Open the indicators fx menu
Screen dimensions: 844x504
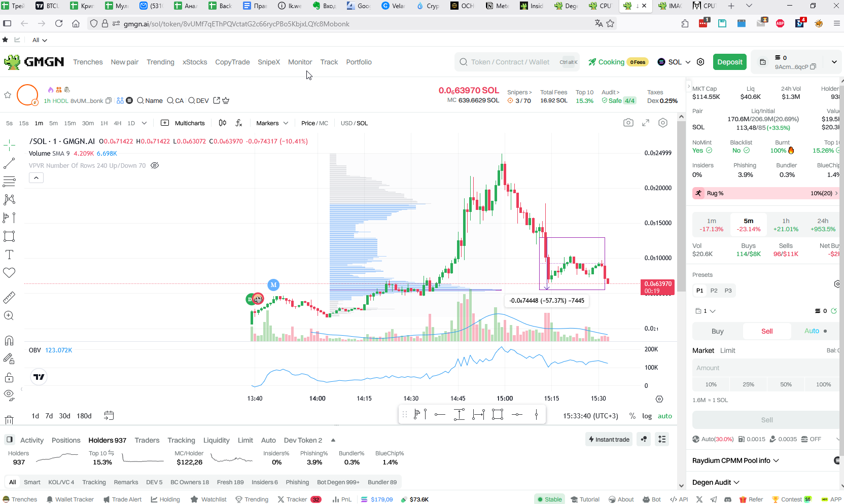click(x=239, y=123)
